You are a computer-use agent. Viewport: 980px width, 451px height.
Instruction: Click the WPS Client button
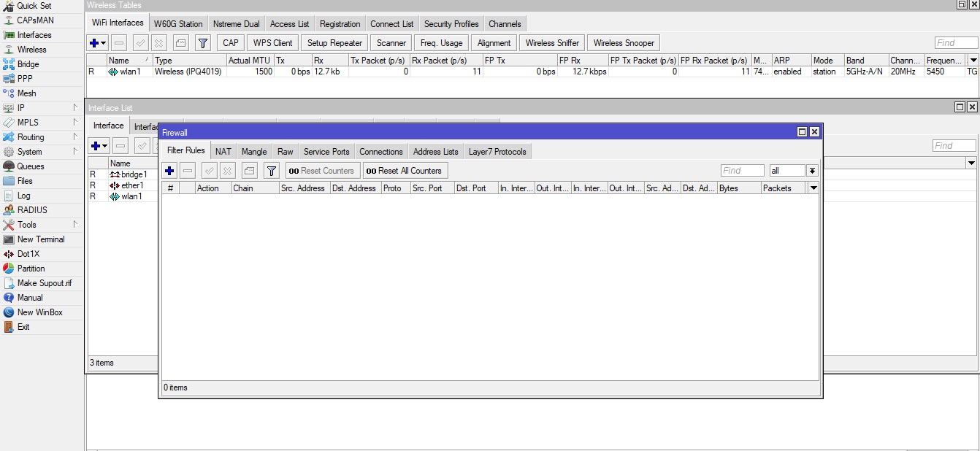pos(272,43)
